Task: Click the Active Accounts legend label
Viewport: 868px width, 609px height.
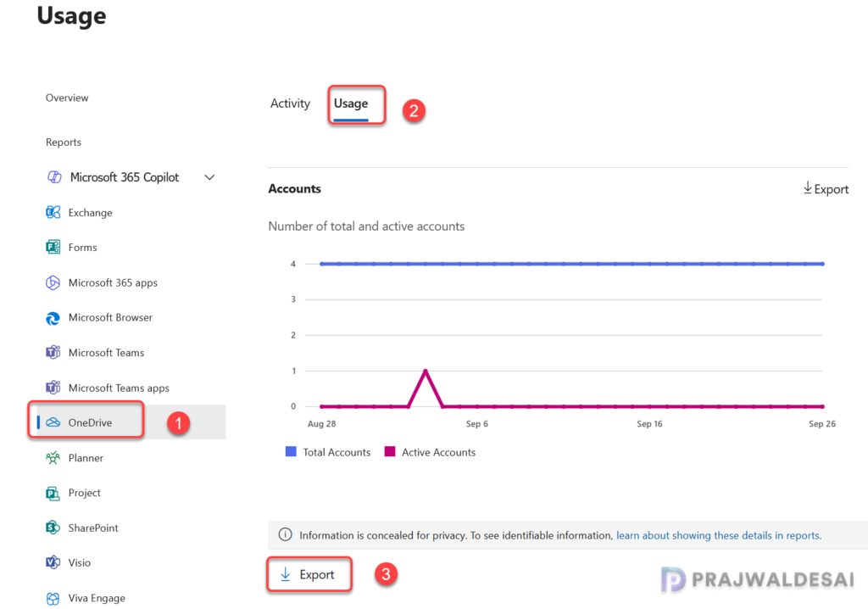Action: [438, 452]
